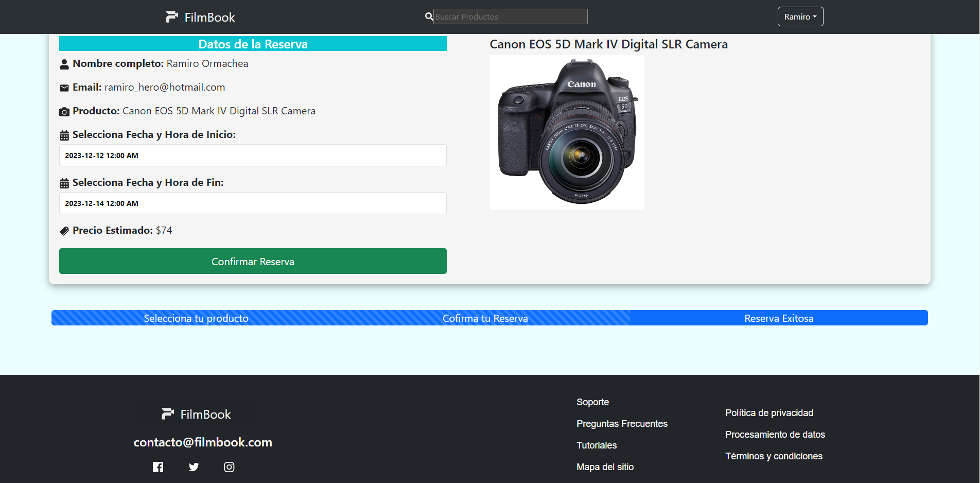
Task: Open Preguntas Frecuentes link
Action: (x=622, y=424)
